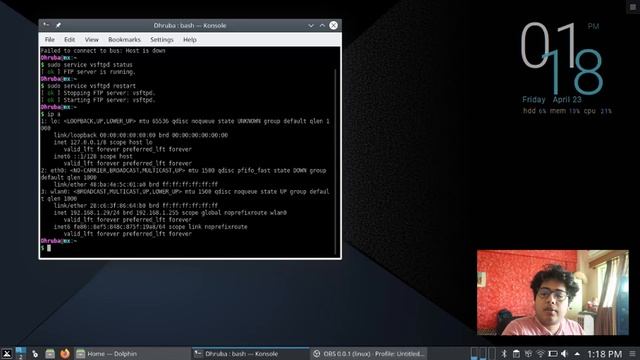Expand hidden system tray icons arrow
Screen dimensions: 640x360
tap(577, 354)
